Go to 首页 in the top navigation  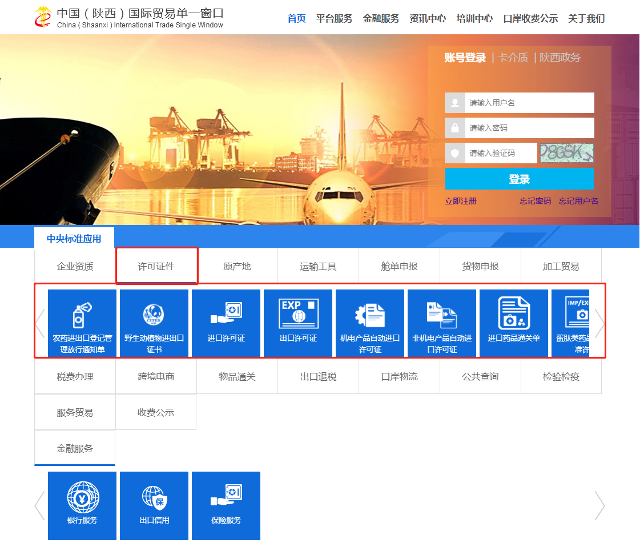[x=297, y=18]
